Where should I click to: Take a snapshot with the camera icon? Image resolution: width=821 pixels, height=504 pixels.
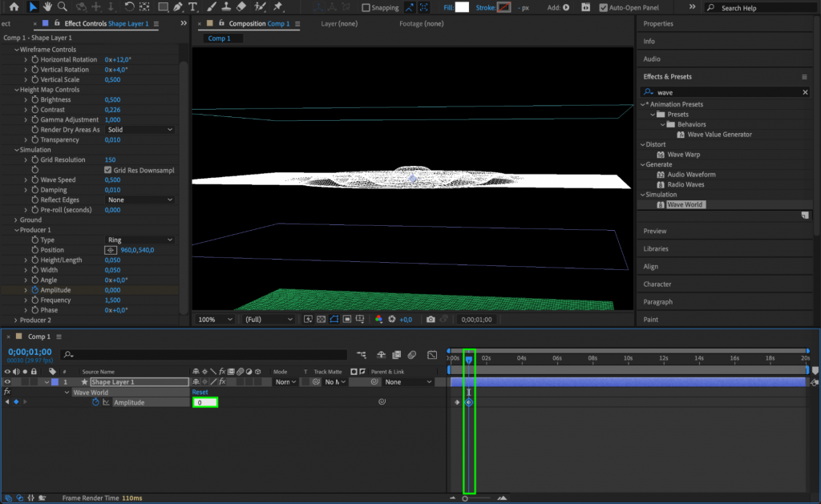click(x=431, y=318)
